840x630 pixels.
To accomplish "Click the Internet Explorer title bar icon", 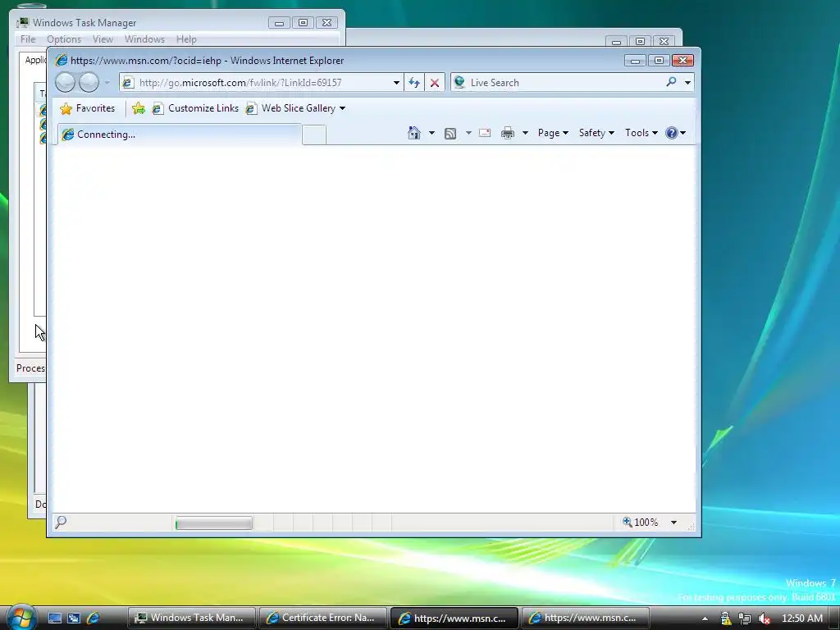I will coord(62,61).
